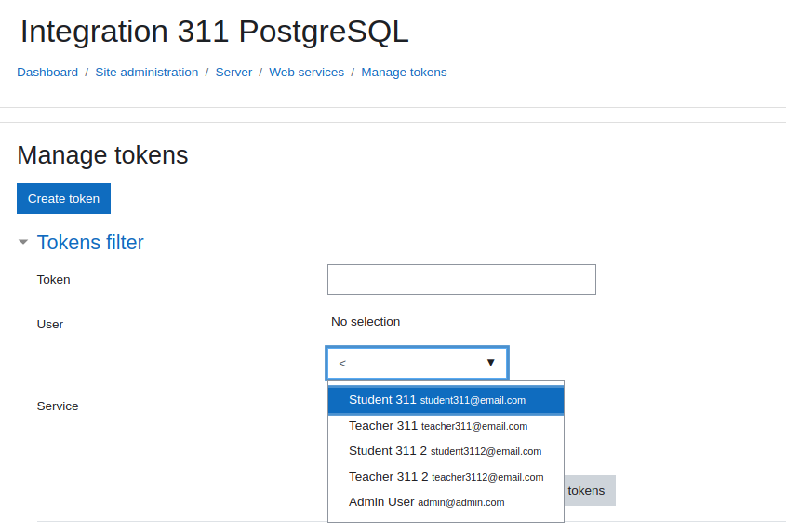786x532 pixels.
Task: Collapse the Tokens filter section arrow
Action: click(x=23, y=242)
